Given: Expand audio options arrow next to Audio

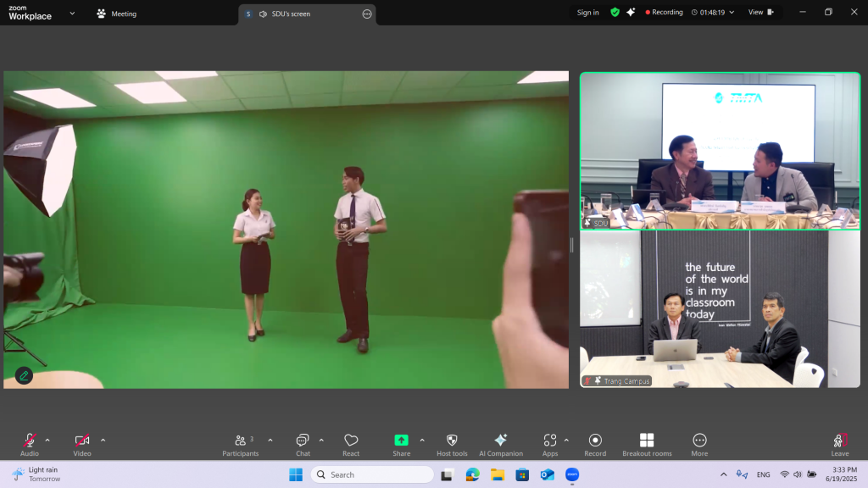Looking at the screenshot, I should pyautogui.click(x=47, y=440).
